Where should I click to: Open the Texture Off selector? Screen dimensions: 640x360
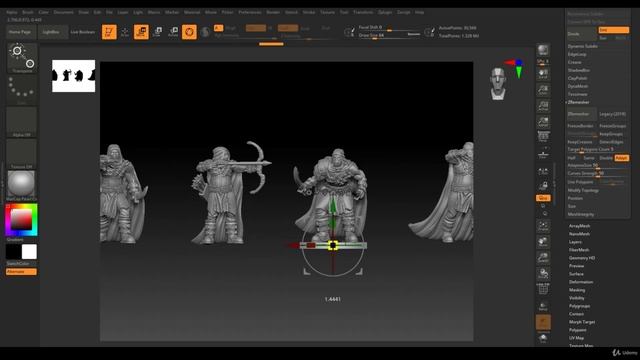click(x=22, y=154)
